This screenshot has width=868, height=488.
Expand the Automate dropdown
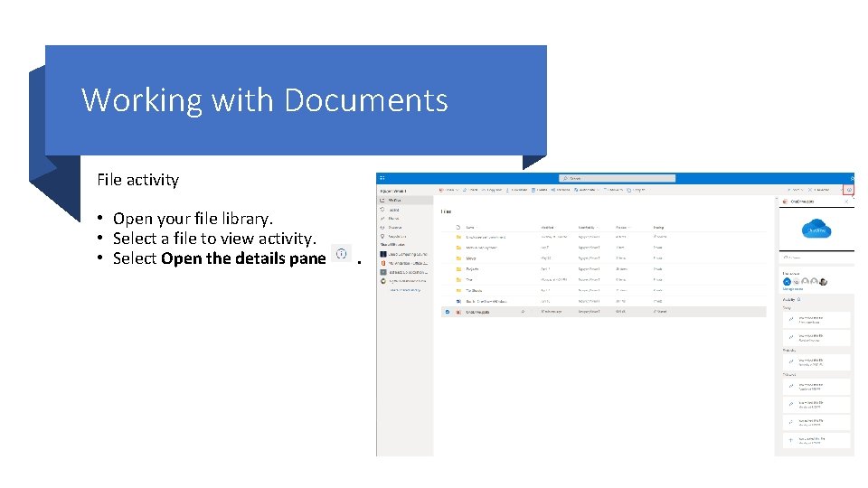coord(588,190)
